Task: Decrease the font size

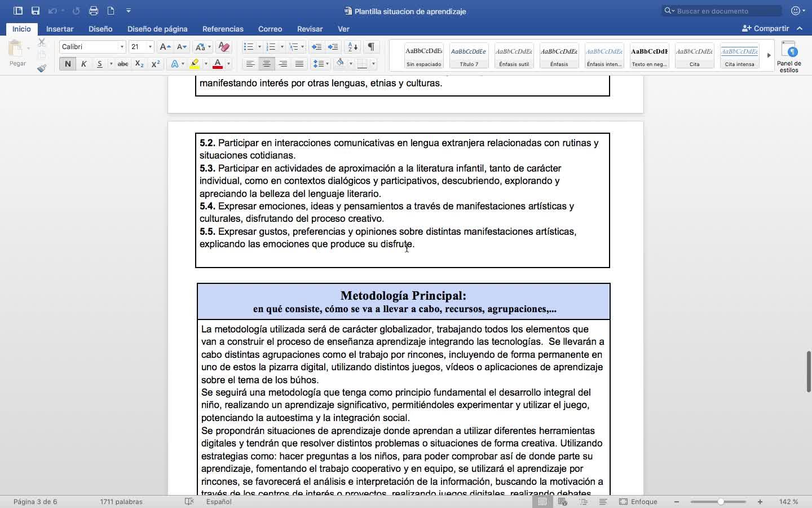Action: point(182,47)
